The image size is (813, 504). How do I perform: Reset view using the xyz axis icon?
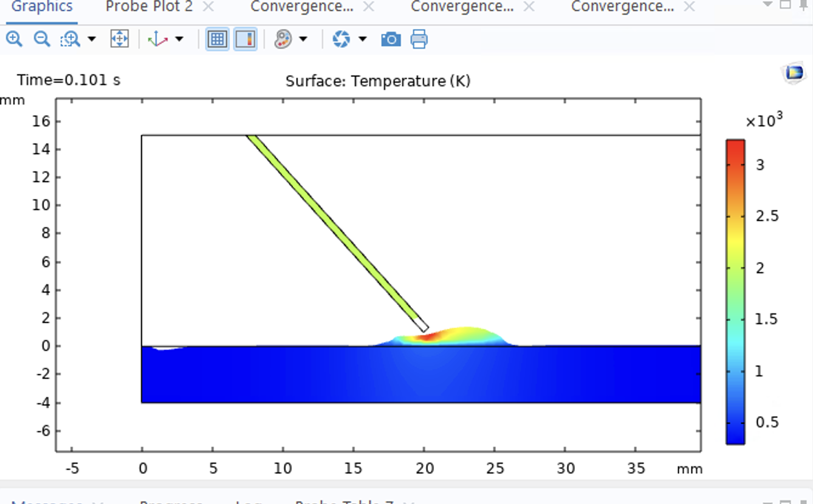click(158, 39)
